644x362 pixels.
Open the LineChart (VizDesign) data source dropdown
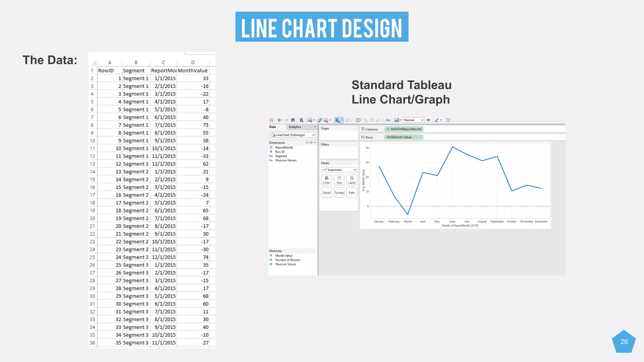(x=292, y=135)
